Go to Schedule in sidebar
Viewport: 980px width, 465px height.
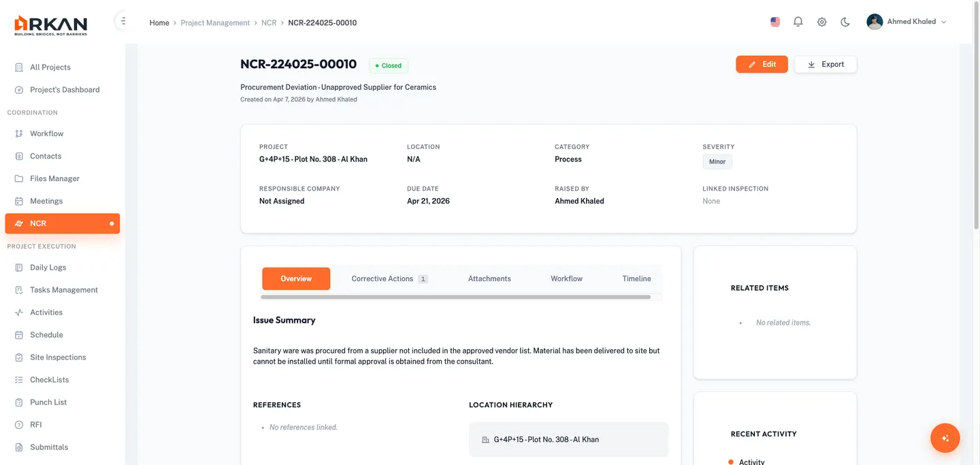click(46, 335)
